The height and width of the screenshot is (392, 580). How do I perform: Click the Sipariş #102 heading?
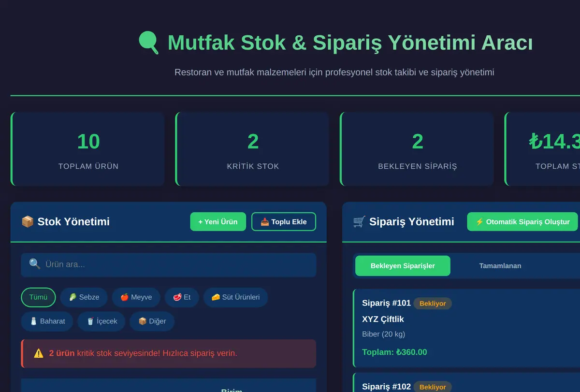tap(386, 387)
